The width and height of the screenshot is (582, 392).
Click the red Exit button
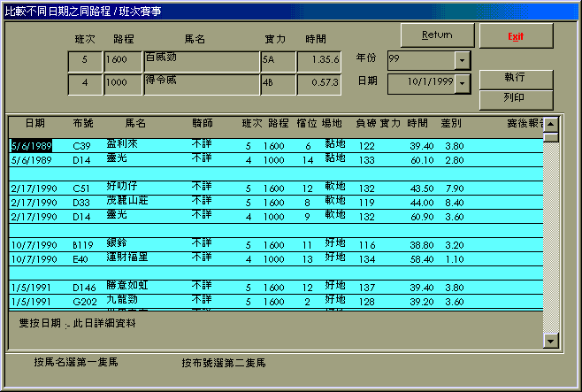click(516, 36)
